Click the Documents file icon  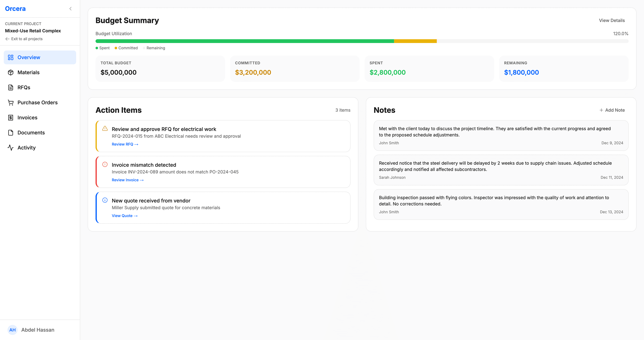pos(11,132)
